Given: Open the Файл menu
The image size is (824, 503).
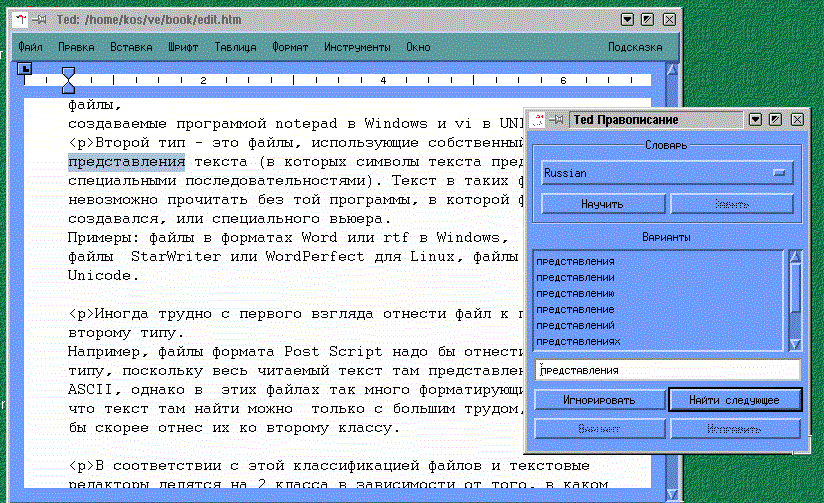Looking at the screenshot, I should pos(30,47).
